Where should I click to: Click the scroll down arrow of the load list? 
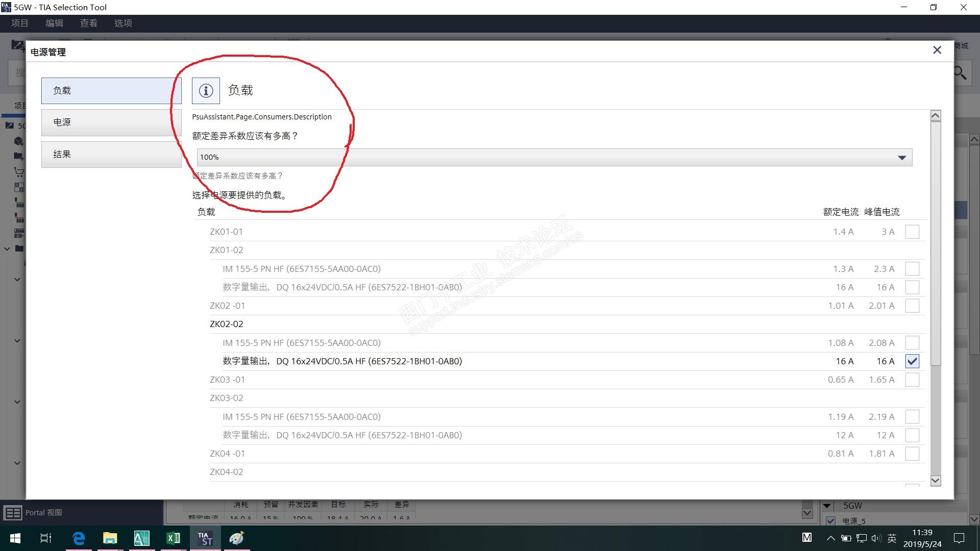click(935, 481)
